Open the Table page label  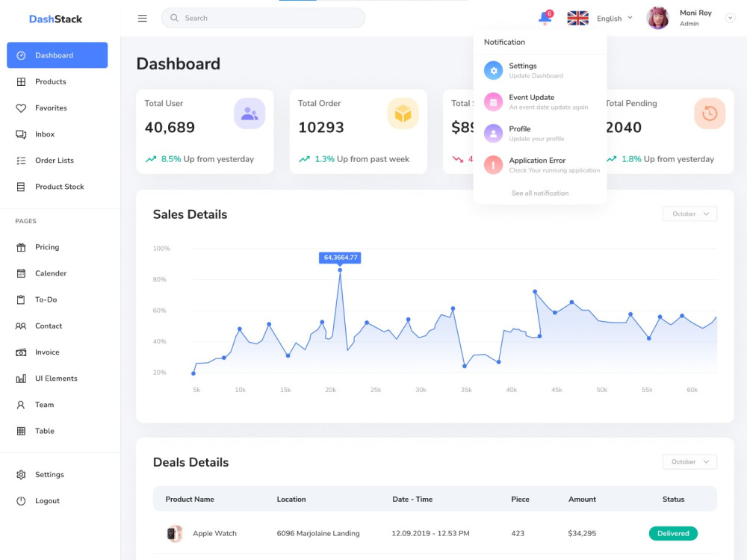[x=45, y=431]
